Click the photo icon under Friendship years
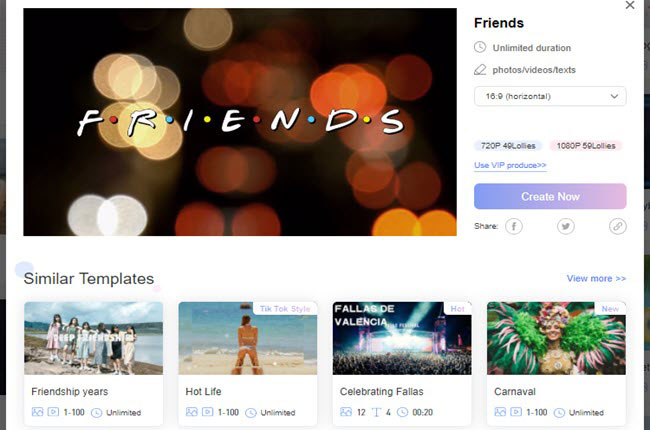This screenshot has width=650, height=430. pos(37,412)
